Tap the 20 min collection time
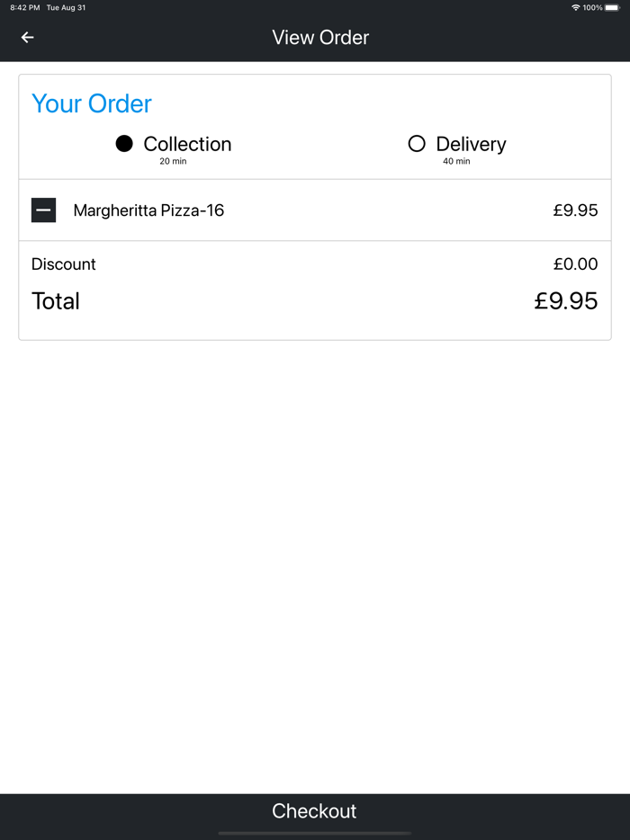Image resolution: width=630 pixels, height=840 pixels. coord(173,162)
